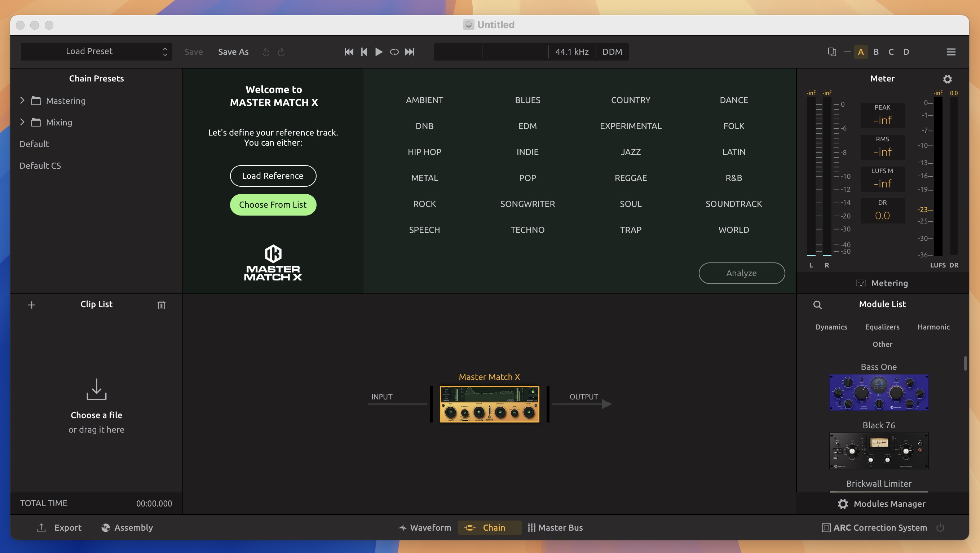
Task: Filter modules by Other
Action: pyautogui.click(x=882, y=344)
